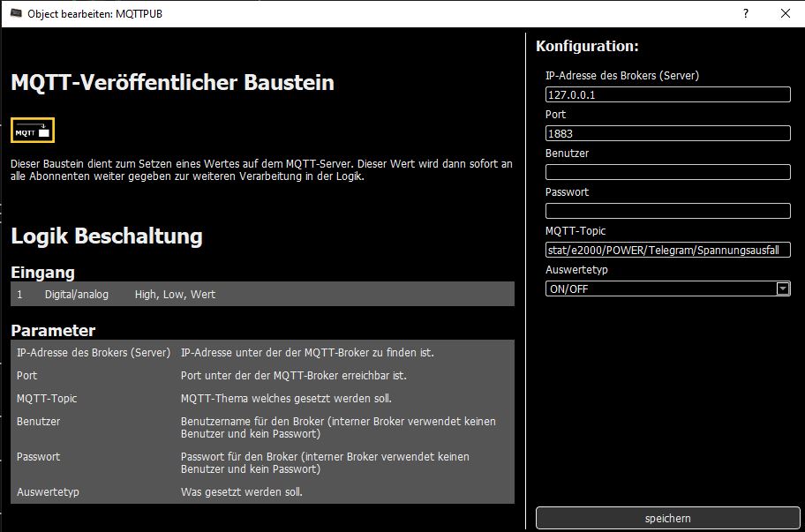Click the empty Passwort input field

(x=667, y=211)
